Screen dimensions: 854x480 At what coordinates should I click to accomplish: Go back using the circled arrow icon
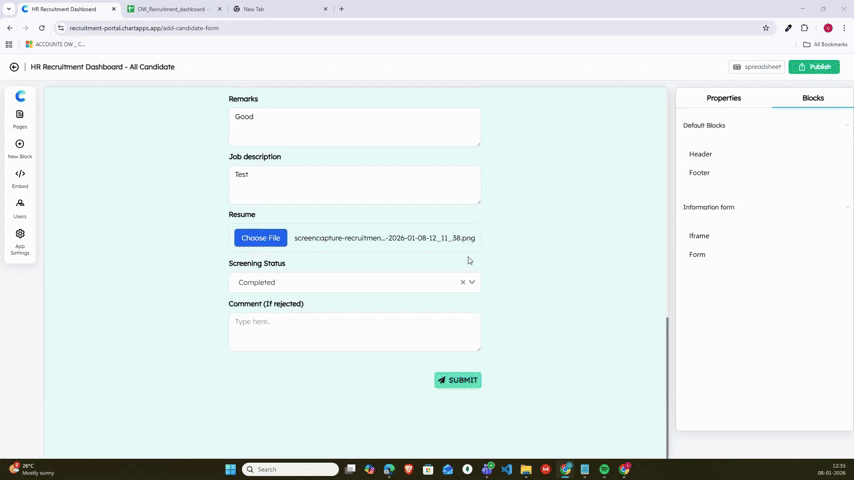[14, 67]
